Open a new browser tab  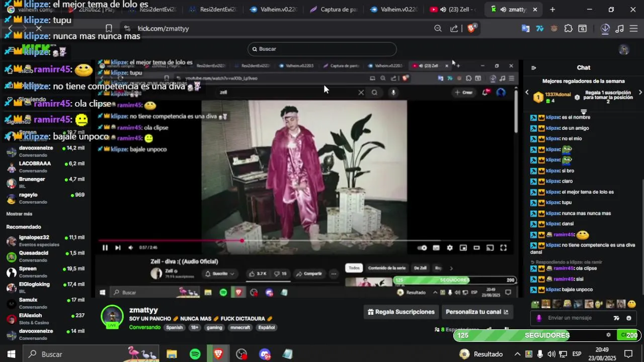[x=552, y=10]
